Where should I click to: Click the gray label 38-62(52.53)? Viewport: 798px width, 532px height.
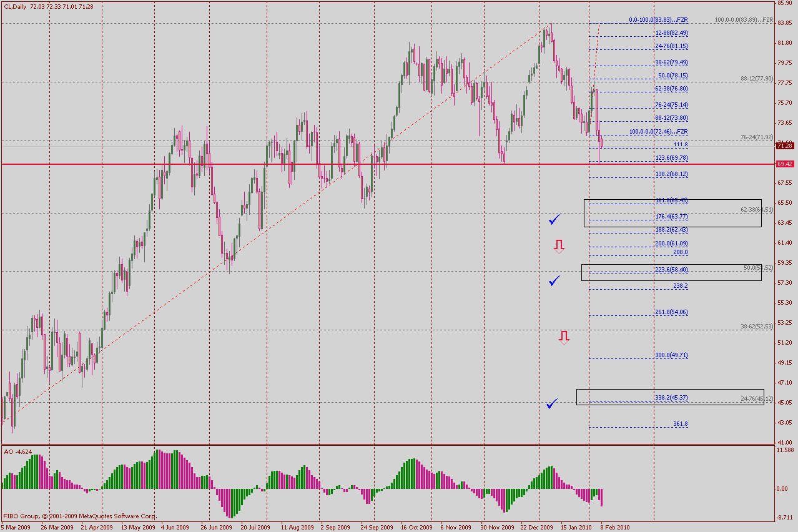coord(757,327)
